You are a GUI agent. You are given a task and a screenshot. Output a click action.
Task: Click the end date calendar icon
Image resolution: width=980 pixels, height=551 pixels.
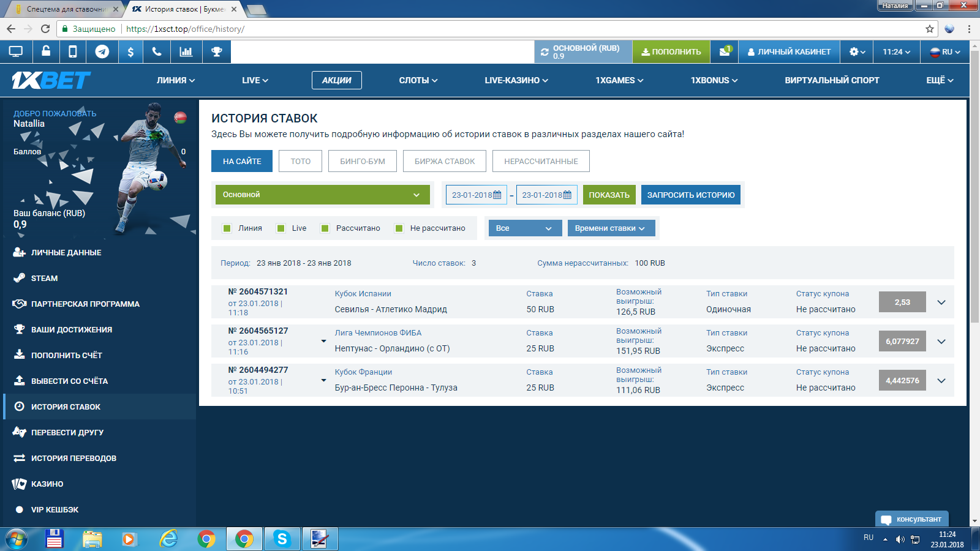click(x=567, y=195)
